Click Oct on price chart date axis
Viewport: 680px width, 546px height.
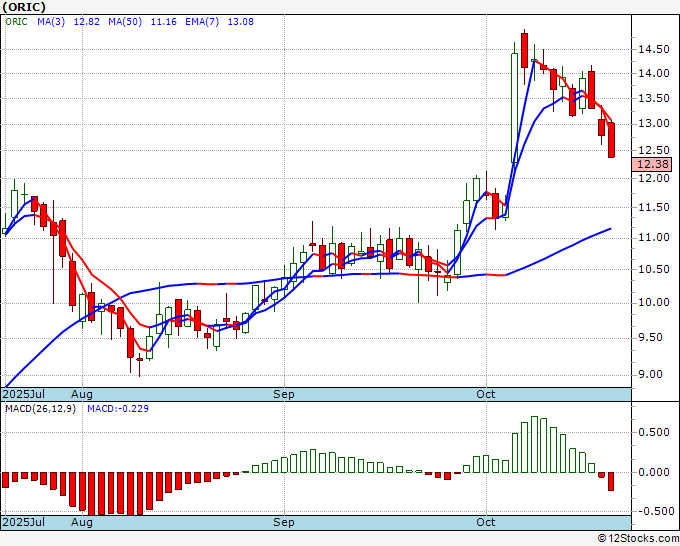(486, 394)
